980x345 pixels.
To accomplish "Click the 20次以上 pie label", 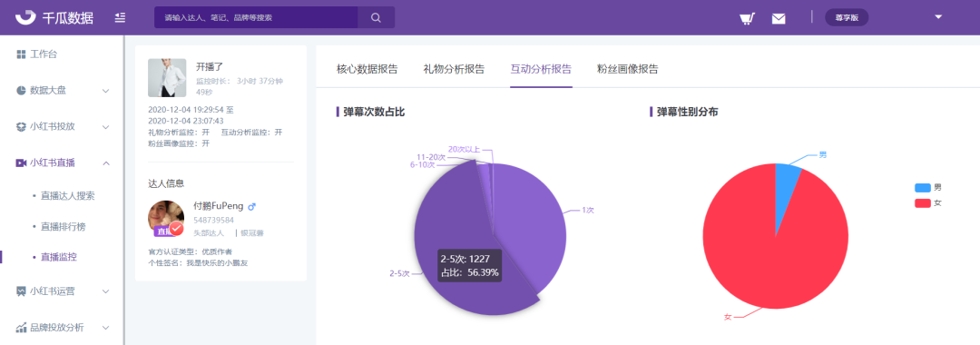I will [x=464, y=150].
